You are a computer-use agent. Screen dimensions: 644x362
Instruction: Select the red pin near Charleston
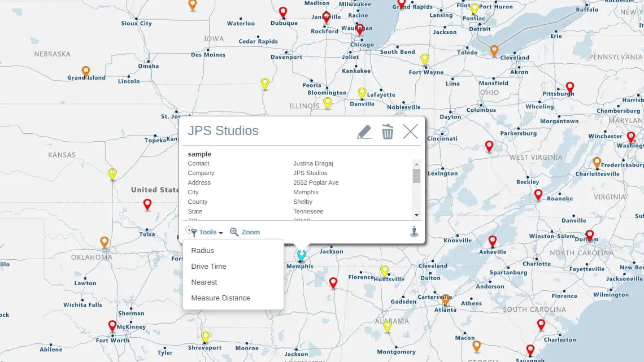tap(541, 325)
